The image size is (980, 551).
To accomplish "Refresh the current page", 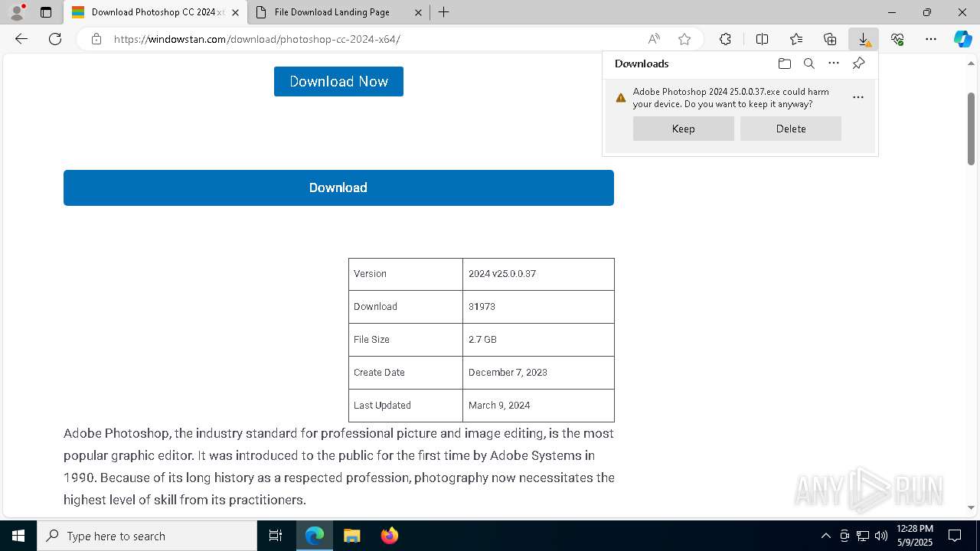I will (55, 39).
